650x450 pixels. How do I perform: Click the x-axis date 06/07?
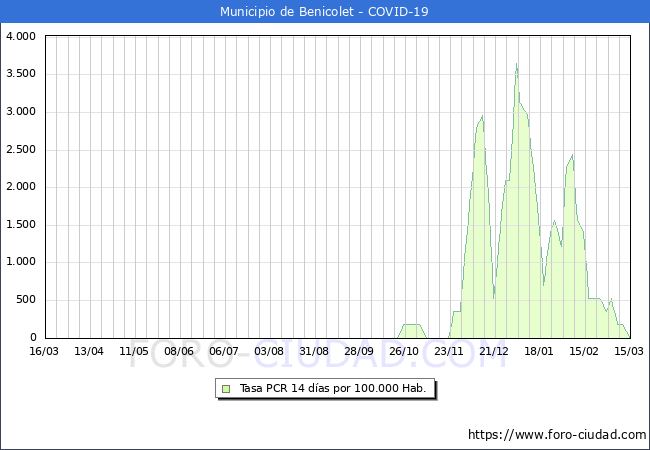[224, 351]
